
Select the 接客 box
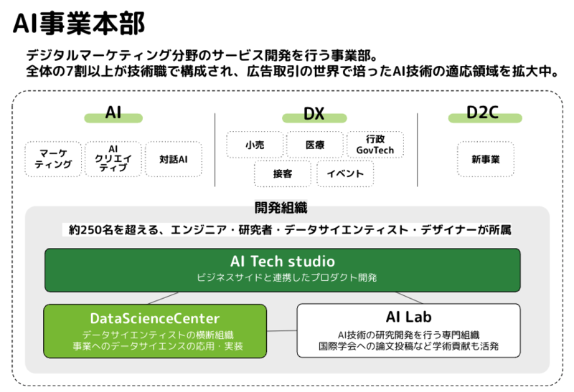283,173
